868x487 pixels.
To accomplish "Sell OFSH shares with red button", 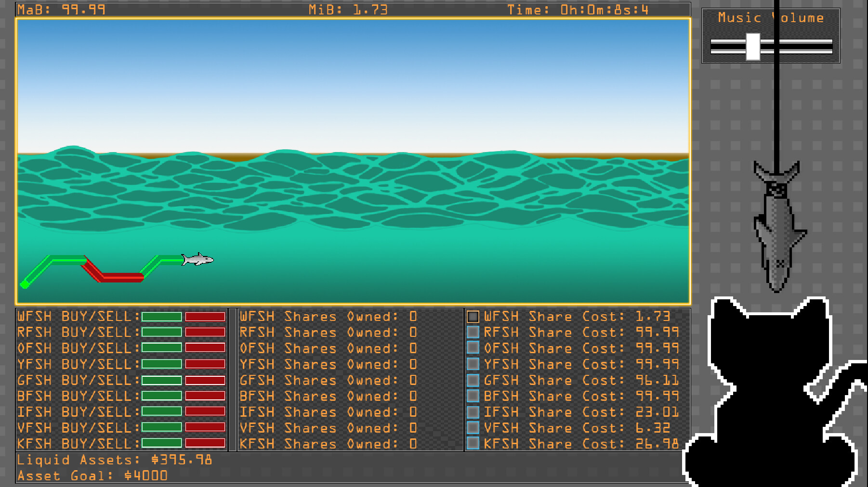I will 205,348.
